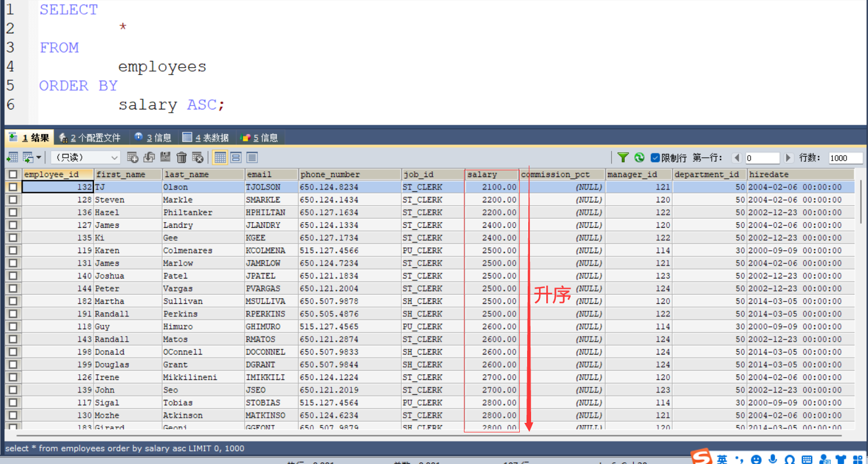Click the green filter funnel icon
Viewport: 868px width, 464px height.
(x=623, y=157)
